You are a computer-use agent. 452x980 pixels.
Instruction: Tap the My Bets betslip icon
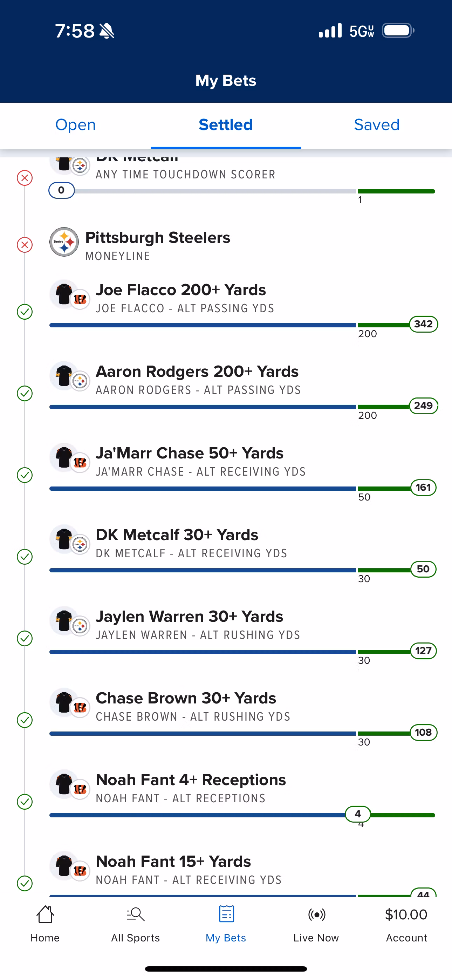coord(226,914)
